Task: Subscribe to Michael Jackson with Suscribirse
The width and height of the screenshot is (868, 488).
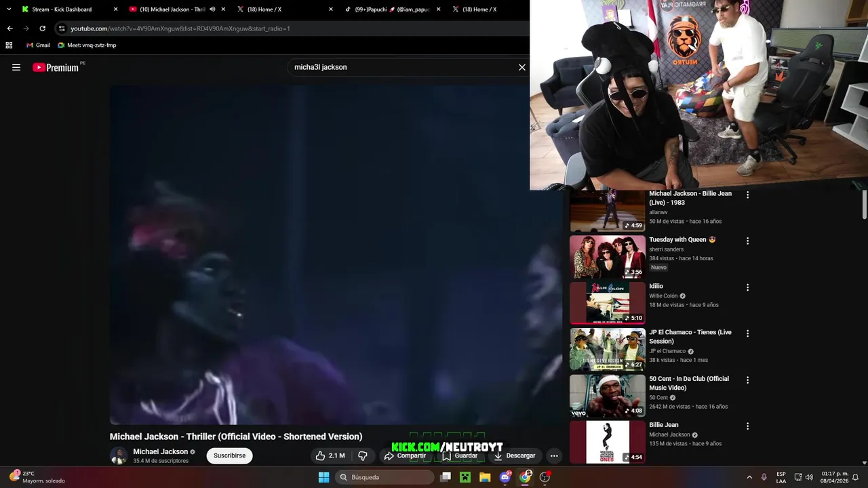Action: click(x=229, y=455)
